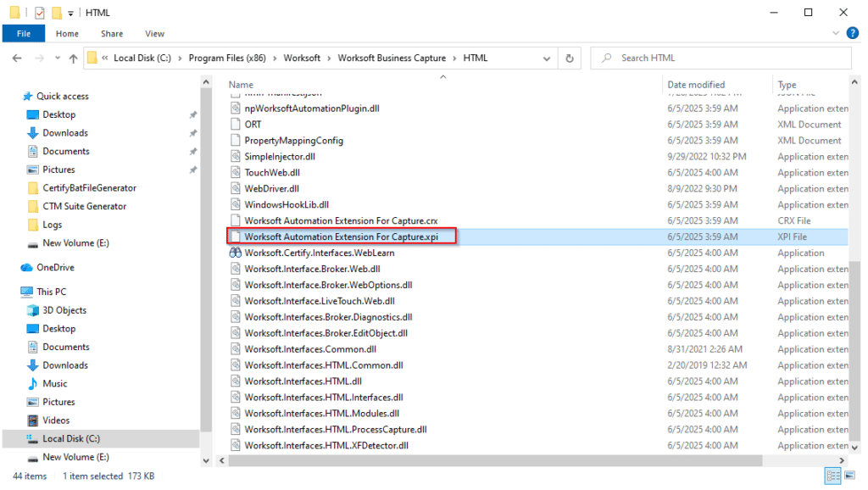The width and height of the screenshot is (868, 490).
Task: Click Local Disk (C:) breadcrumb
Action: pyautogui.click(x=142, y=58)
